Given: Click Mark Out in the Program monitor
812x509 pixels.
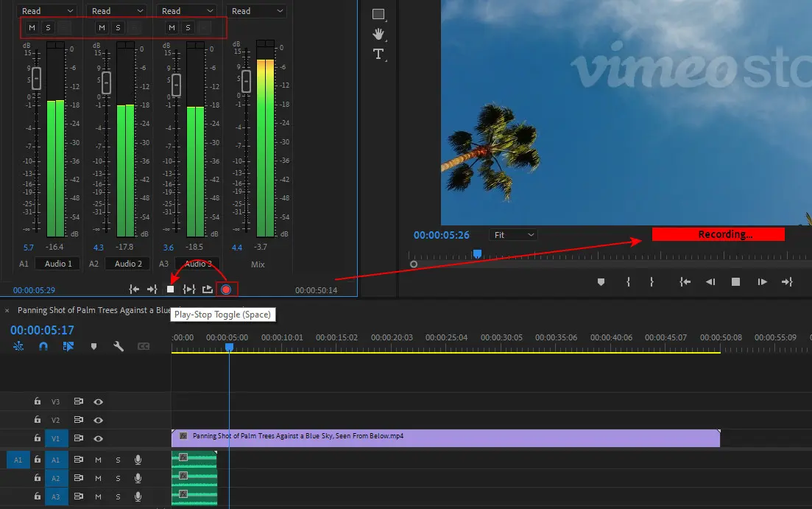Looking at the screenshot, I should coord(652,282).
